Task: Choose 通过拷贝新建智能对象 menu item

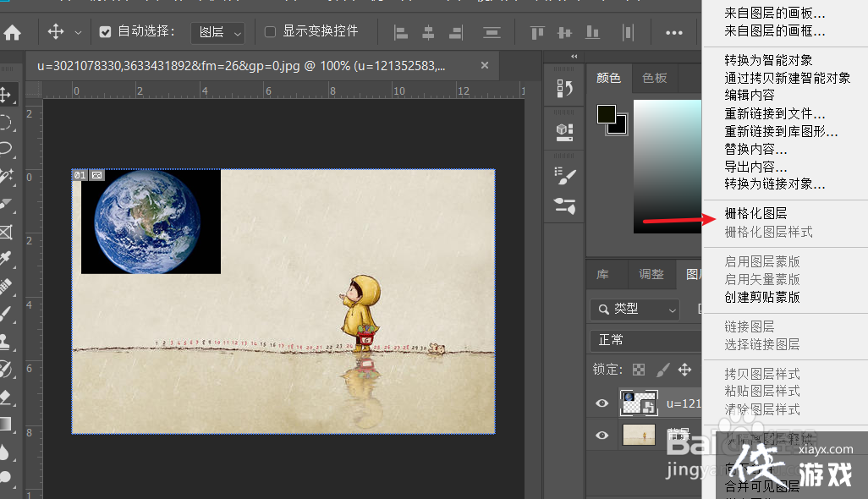Action: [x=787, y=78]
